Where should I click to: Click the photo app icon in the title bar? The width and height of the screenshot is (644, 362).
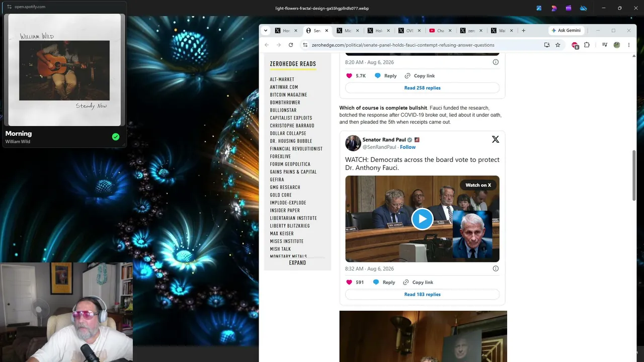(539, 8)
